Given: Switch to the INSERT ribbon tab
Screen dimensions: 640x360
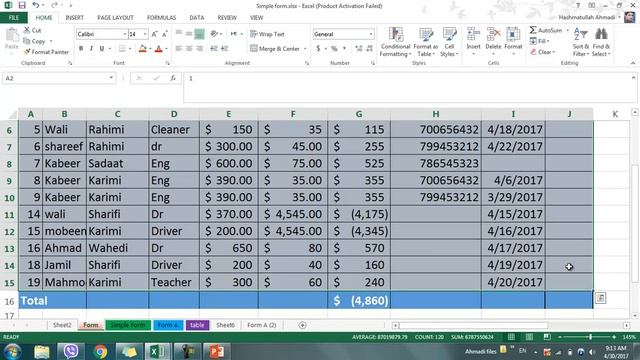Looking at the screenshot, I should (x=74, y=18).
